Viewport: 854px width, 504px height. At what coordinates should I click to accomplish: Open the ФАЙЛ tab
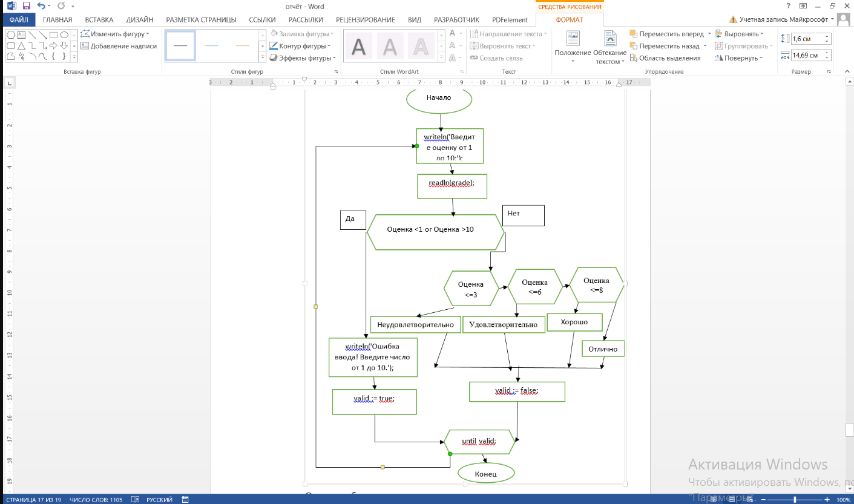pyautogui.click(x=19, y=20)
